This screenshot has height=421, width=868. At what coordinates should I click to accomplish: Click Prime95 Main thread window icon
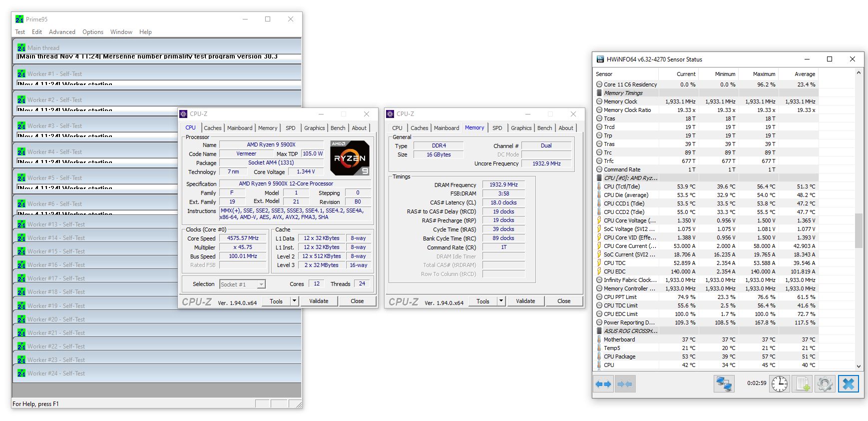pyautogui.click(x=21, y=47)
